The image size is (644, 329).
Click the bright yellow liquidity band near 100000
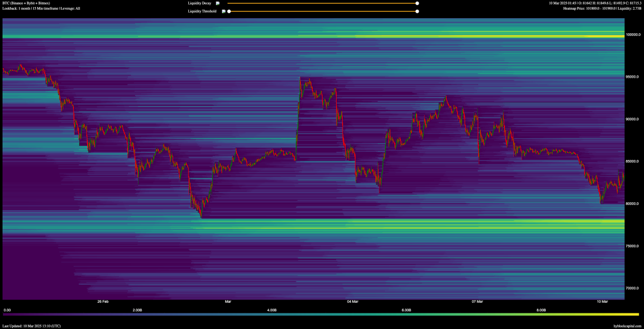[x=313, y=36]
